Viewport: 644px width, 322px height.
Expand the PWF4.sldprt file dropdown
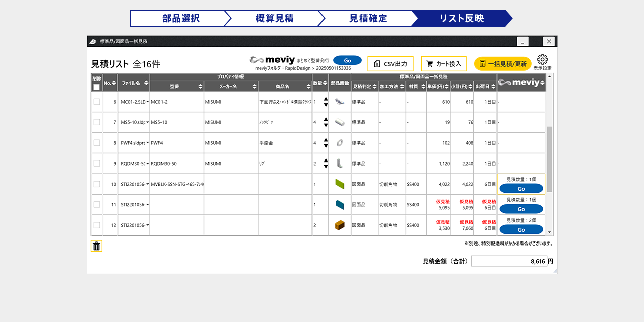[147, 143]
